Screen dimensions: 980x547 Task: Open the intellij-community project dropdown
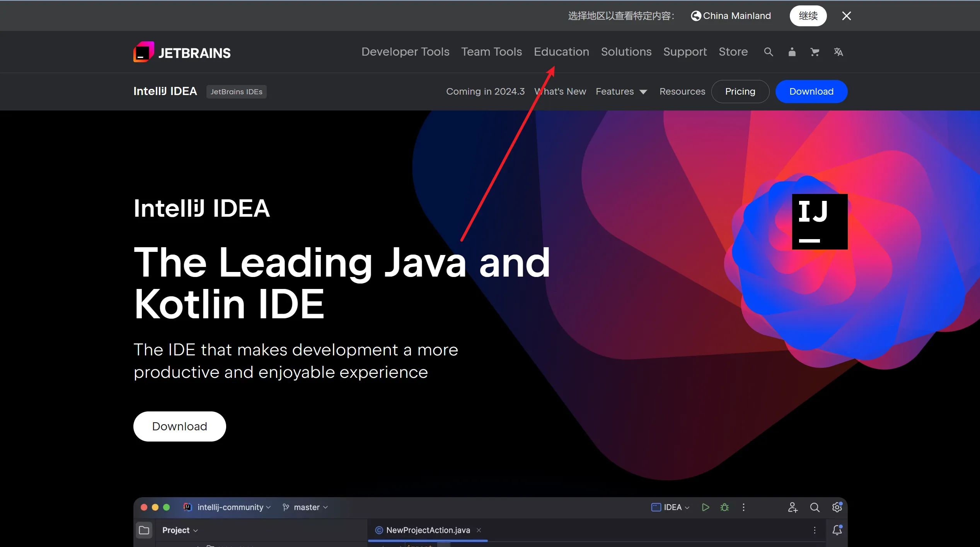coord(230,507)
